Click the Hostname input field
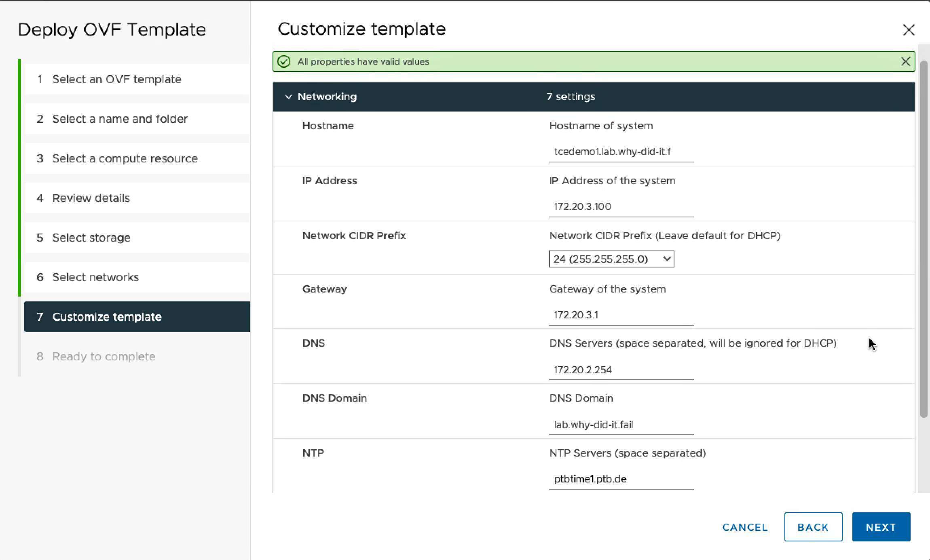Image resolution: width=930 pixels, height=560 pixels. (621, 152)
